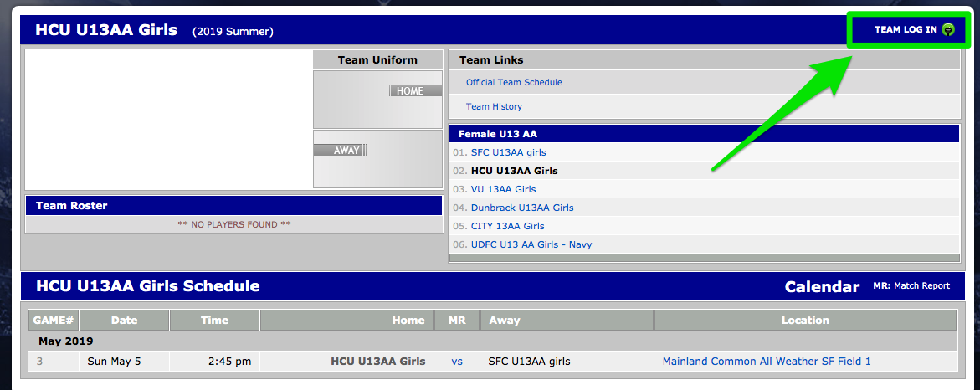Click the Team Links header

(705, 60)
